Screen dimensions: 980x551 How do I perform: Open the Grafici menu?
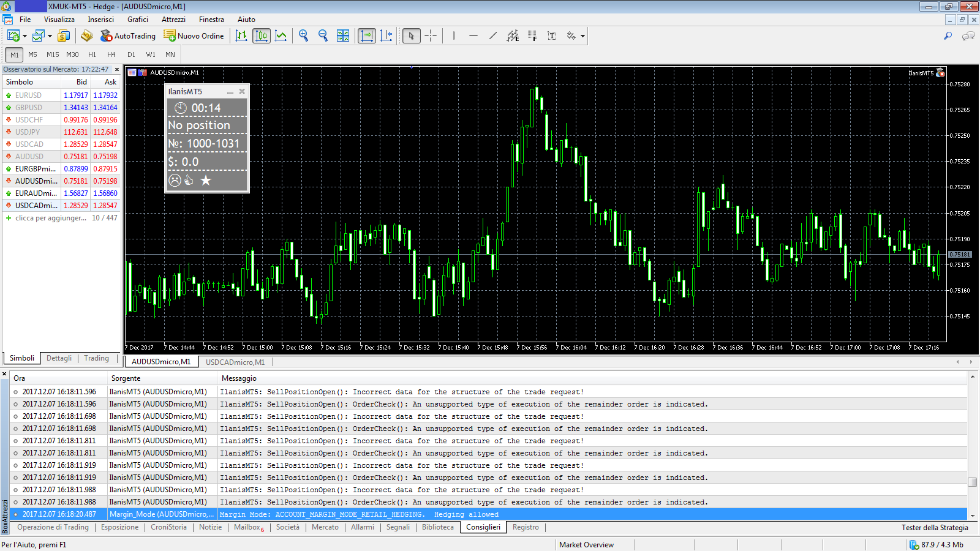(138, 20)
